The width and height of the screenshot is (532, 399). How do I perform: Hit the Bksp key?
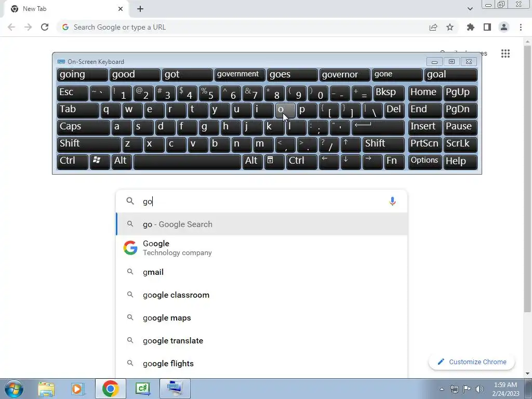(389, 94)
